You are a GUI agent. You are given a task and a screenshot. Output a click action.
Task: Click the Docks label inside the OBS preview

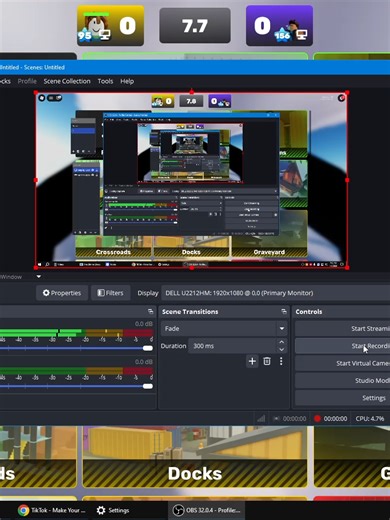coord(191,252)
